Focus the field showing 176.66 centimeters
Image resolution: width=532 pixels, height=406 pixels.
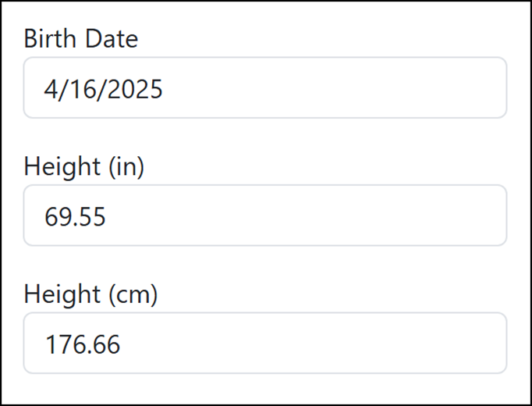(265, 343)
